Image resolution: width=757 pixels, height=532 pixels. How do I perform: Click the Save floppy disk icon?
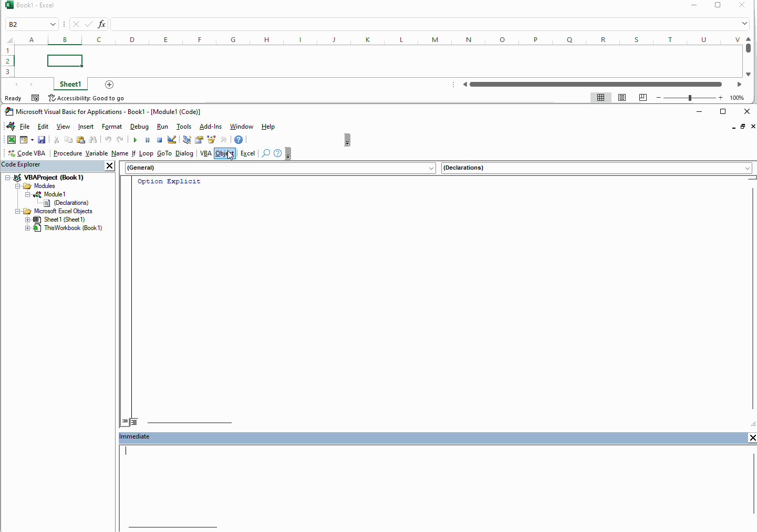(42, 140)
